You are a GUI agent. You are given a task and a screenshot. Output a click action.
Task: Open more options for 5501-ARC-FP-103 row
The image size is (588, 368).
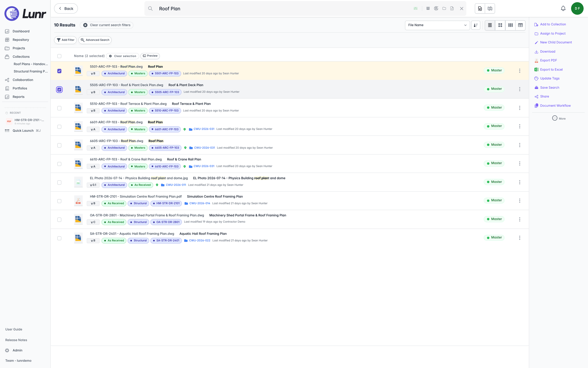tap(519, 71)
